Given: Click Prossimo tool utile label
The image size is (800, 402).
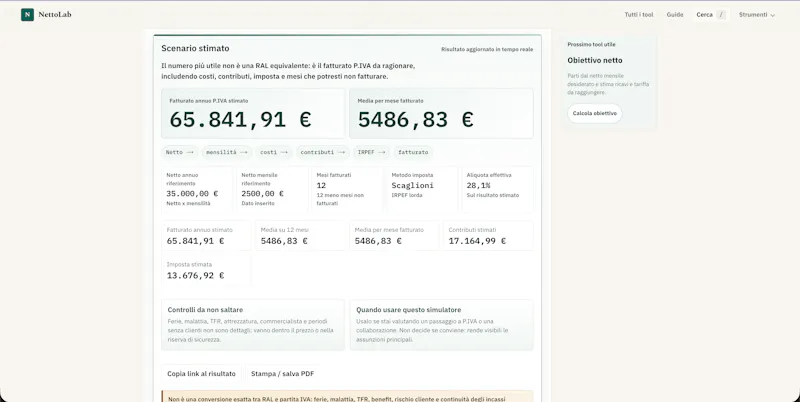Looking at the screenshot, I should (591, 44).
